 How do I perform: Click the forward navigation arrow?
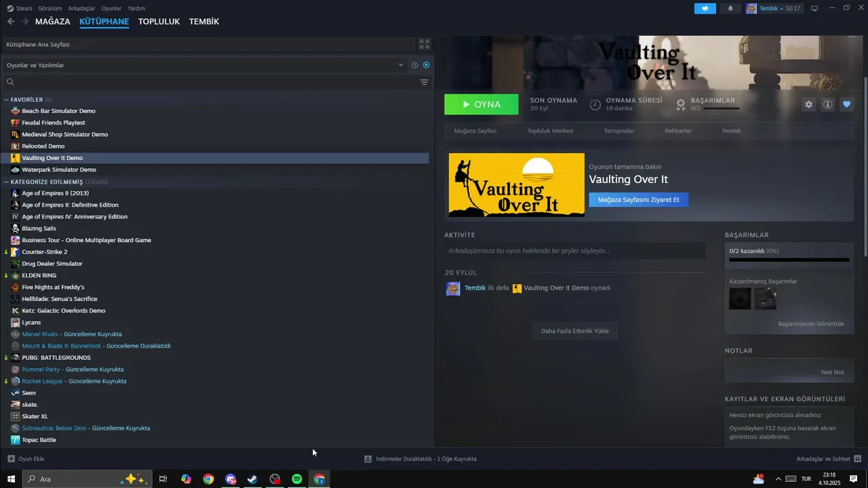[x=25, y=22]
